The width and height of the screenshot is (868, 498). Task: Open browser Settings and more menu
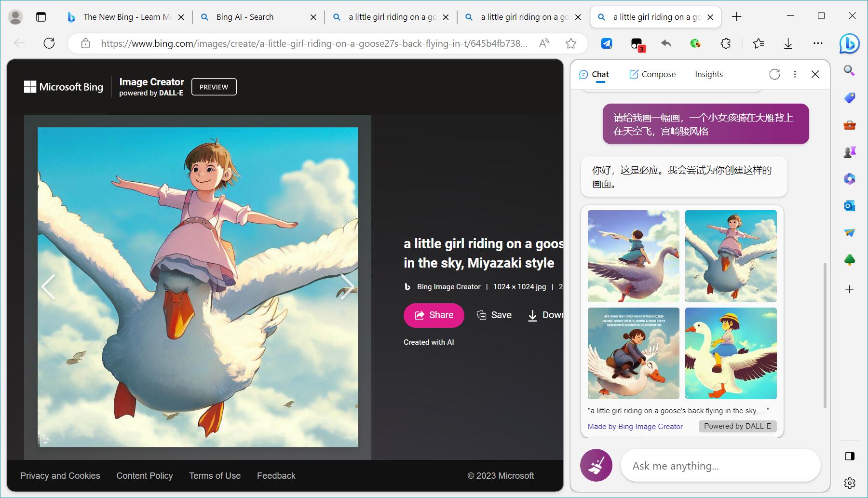click(x=818, y=44)
